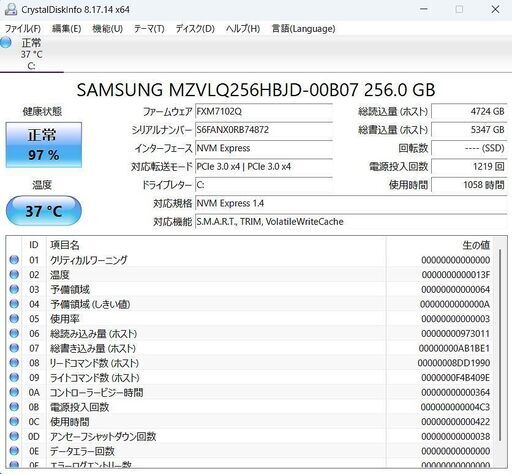Click raw value 0000000973011 for total reads
The image size is (512, 474).
click(x=456, y=333)
